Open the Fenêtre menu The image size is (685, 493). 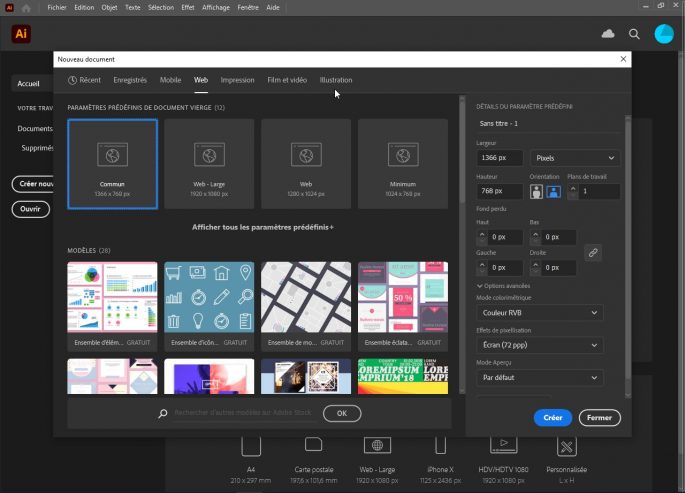pyautogui.click(x=248, y=7)
